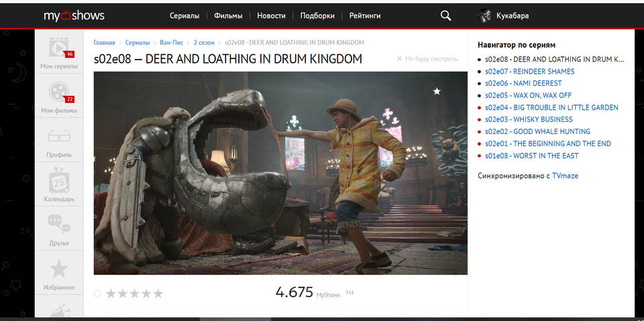Click the episode still image

coord(280,173)
